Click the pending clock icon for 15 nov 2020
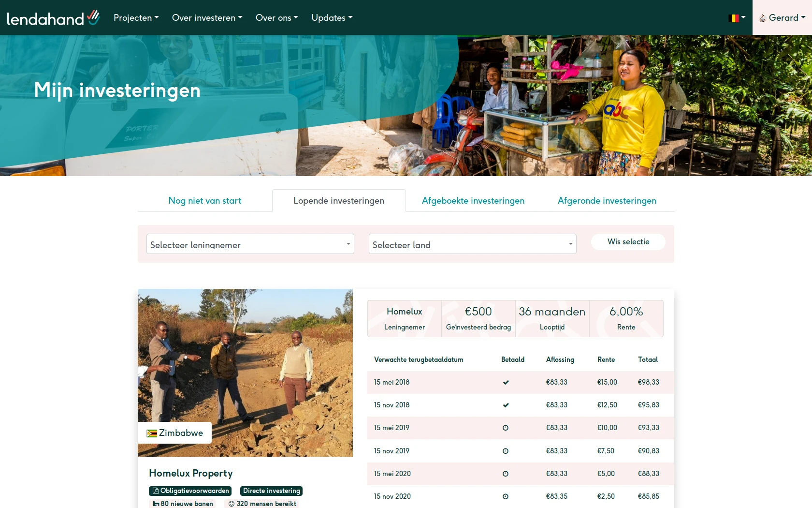This screenshot has height=508, width=812. [506, 496]
